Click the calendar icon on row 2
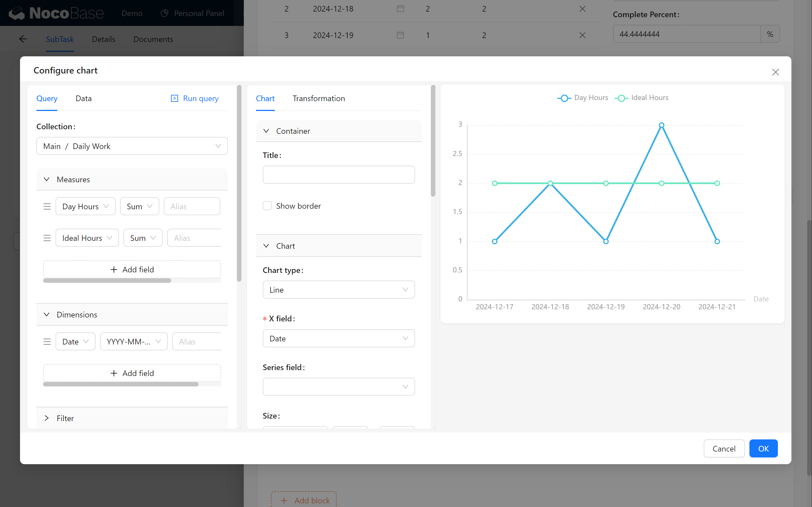812x507 pixels. click(400, 9)
